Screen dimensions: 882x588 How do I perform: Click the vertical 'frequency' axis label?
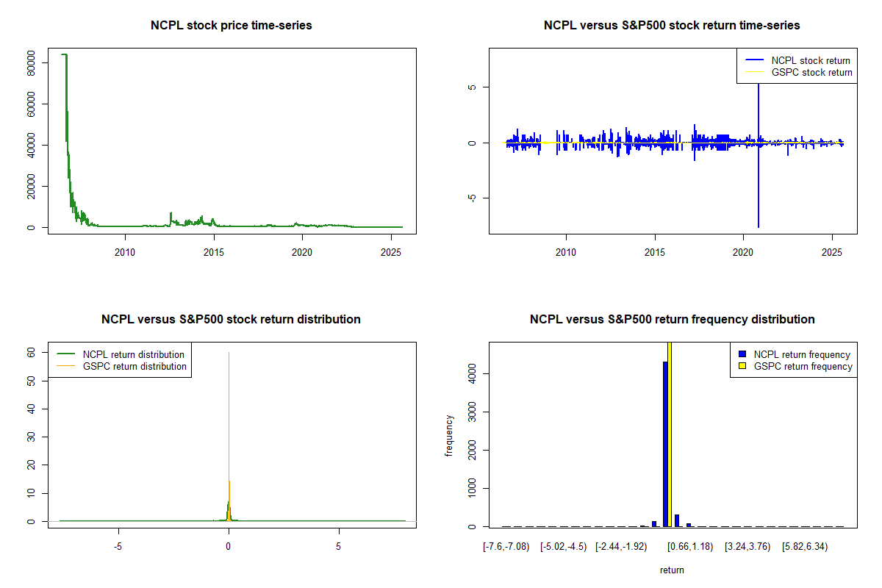pyautogui.click(x=449, y=435)
